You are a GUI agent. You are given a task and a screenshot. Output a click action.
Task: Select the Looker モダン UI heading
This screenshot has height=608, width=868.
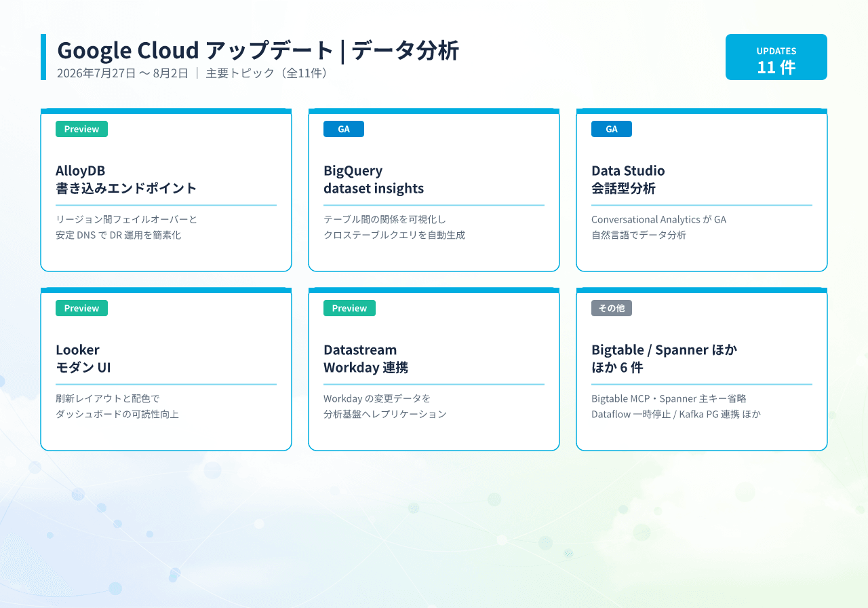[x=83, y=358]
